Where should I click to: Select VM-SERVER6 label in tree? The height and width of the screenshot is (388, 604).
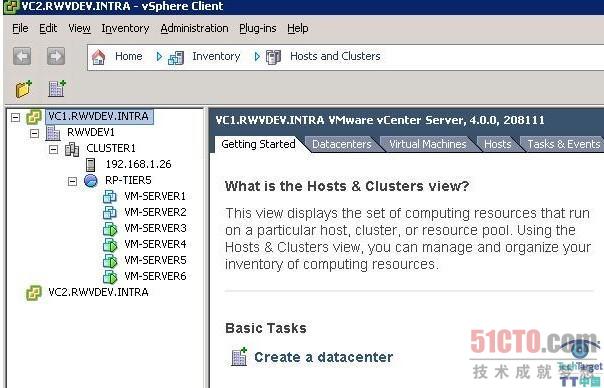[x=155, y=276]
